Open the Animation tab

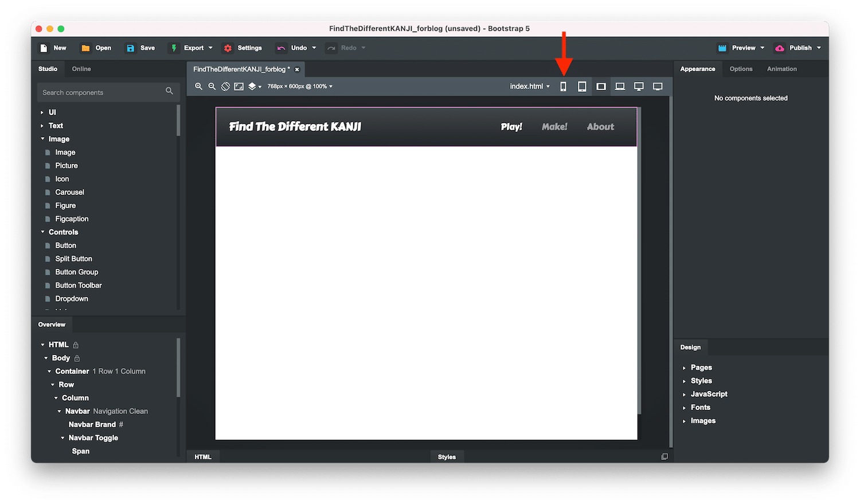tap(781, 69)
